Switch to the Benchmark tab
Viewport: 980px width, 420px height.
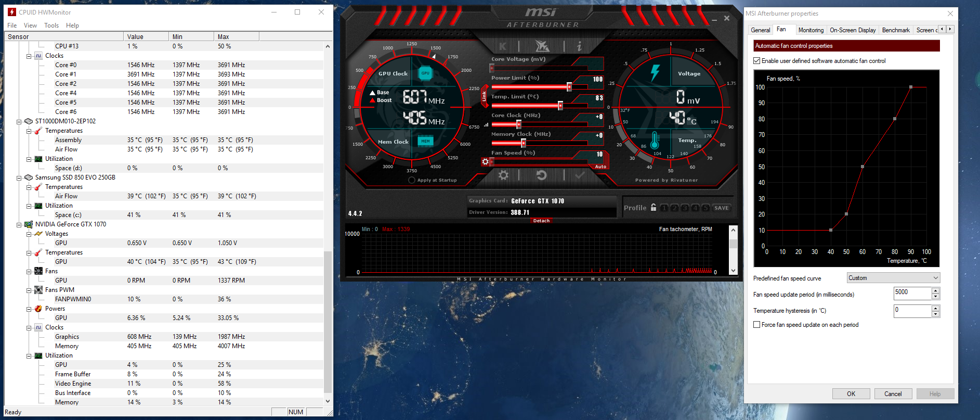(896, 30)
